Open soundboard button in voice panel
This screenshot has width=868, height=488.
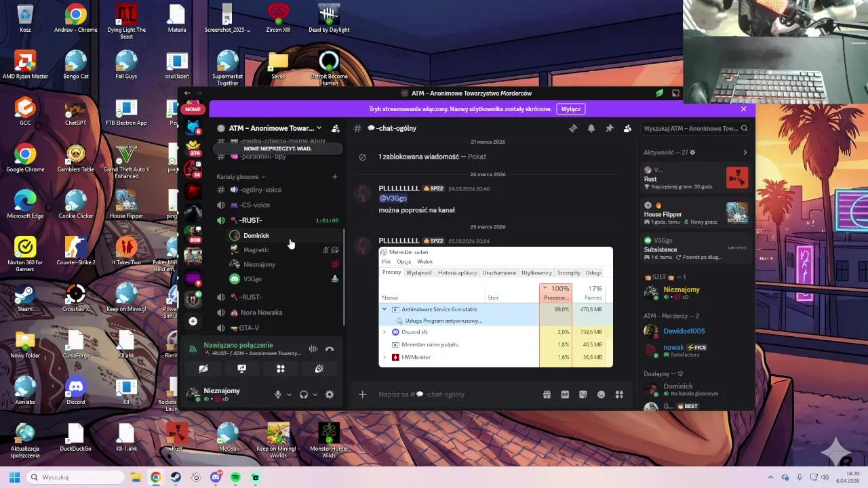[319, 369]
